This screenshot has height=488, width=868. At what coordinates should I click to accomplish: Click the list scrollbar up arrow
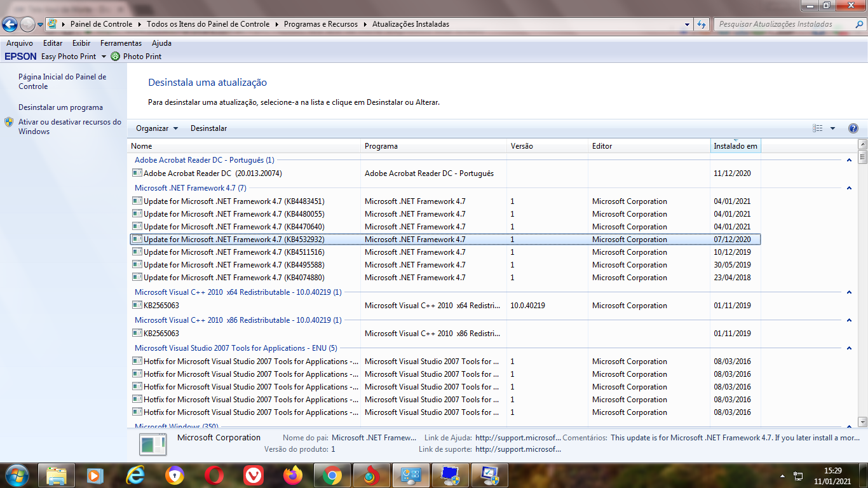click(x=862, y=144)
